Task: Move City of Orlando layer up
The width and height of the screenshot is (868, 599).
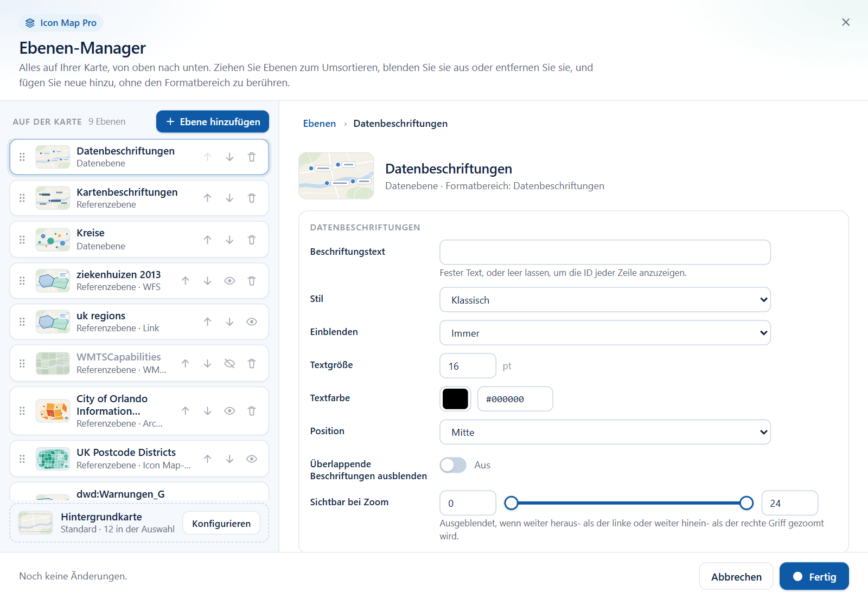Action: 186,411
